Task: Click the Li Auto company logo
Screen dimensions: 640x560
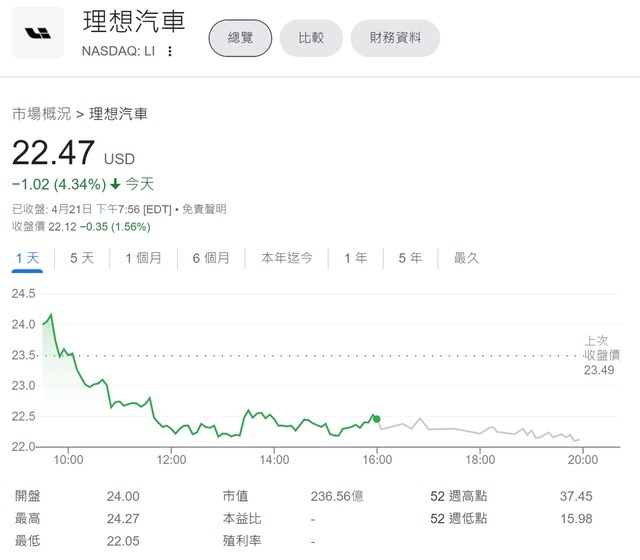Action: coord(38,33)
